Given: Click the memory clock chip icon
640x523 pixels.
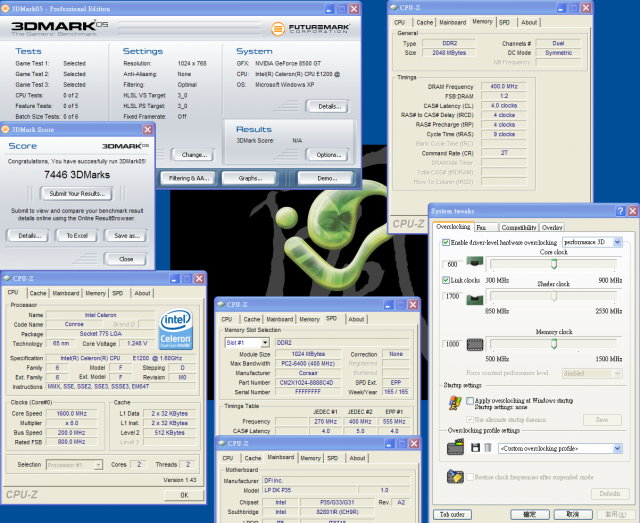Looking at the screenshot, I should (x=475, y=345).
